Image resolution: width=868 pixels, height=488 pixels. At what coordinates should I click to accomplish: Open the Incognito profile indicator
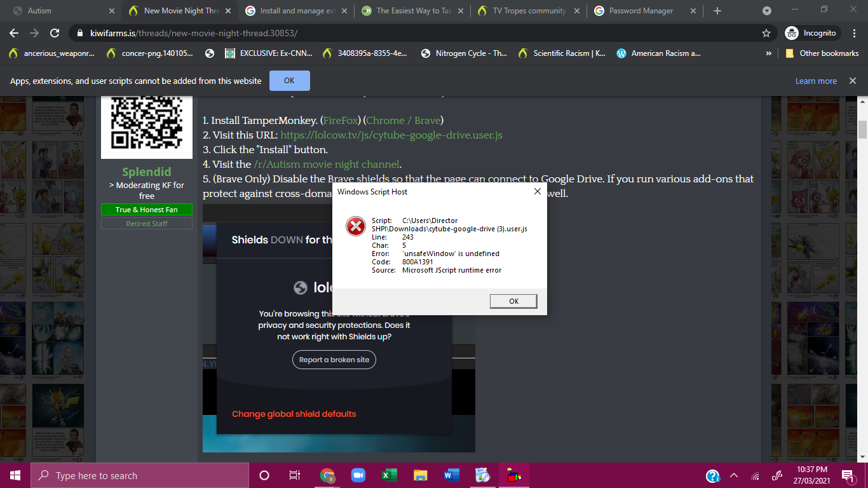point(813,33)
